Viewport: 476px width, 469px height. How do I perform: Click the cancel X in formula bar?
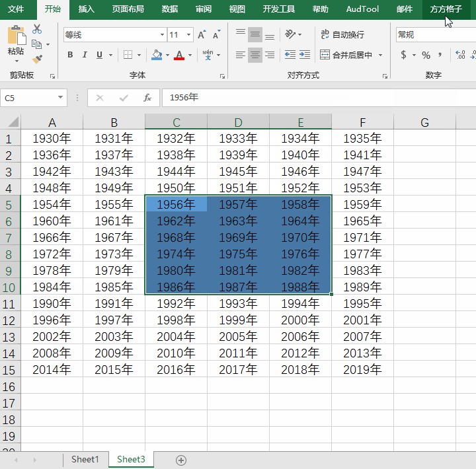pos(100,98)
